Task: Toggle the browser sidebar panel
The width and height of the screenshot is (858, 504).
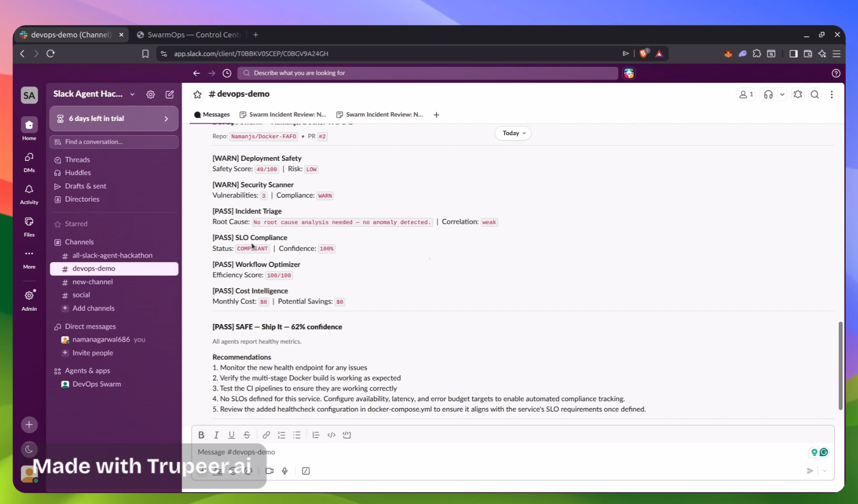Action: coord(793,54)
